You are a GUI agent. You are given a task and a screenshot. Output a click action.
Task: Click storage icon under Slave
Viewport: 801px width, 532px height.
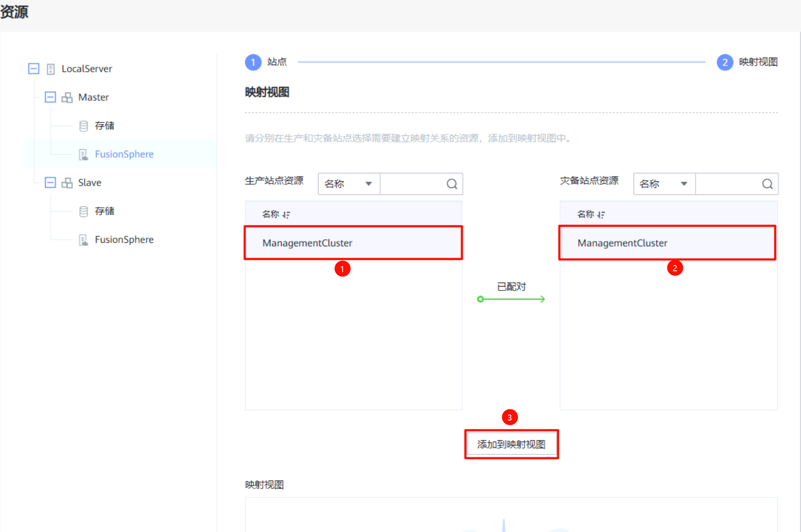(83, 211)
